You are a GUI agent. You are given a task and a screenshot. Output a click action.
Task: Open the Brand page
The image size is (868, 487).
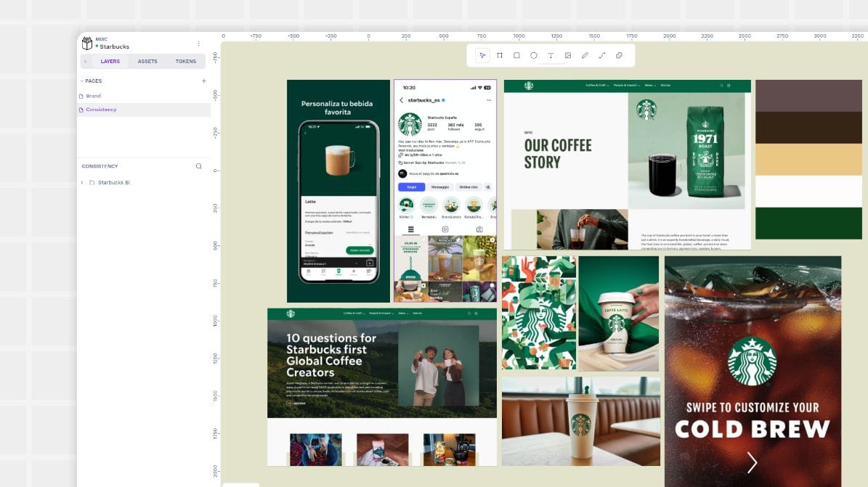pos(94,95)
